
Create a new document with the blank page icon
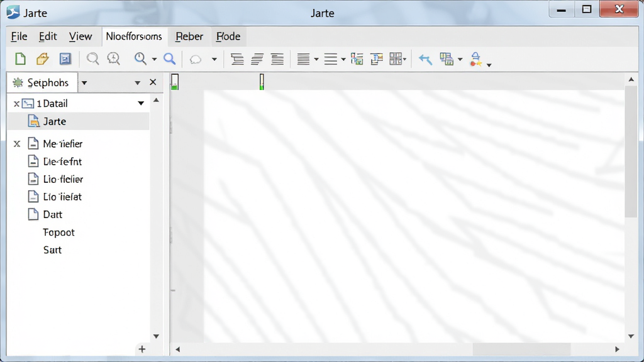(x=20, y=59)
